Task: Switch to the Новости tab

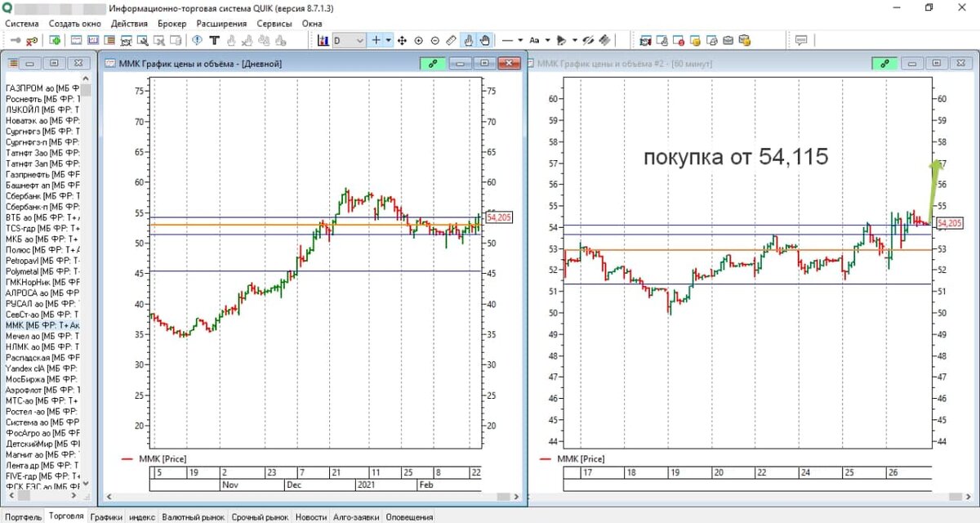Action: 311,516
